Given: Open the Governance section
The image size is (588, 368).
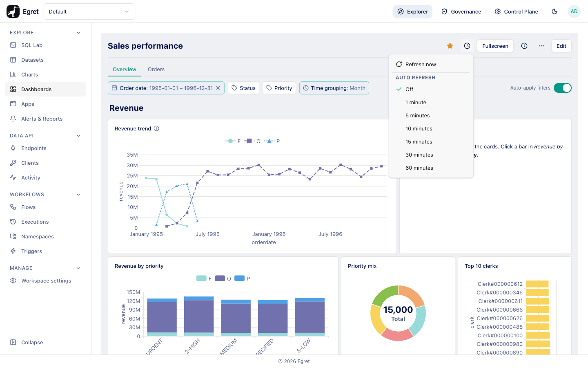Looking at the screenshot, I should coord(461,11).
